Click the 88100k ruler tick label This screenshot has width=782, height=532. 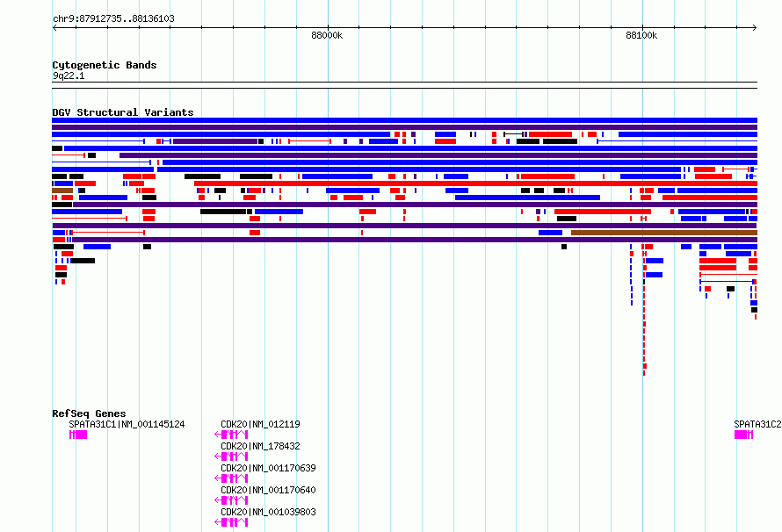tap(641, 35)
